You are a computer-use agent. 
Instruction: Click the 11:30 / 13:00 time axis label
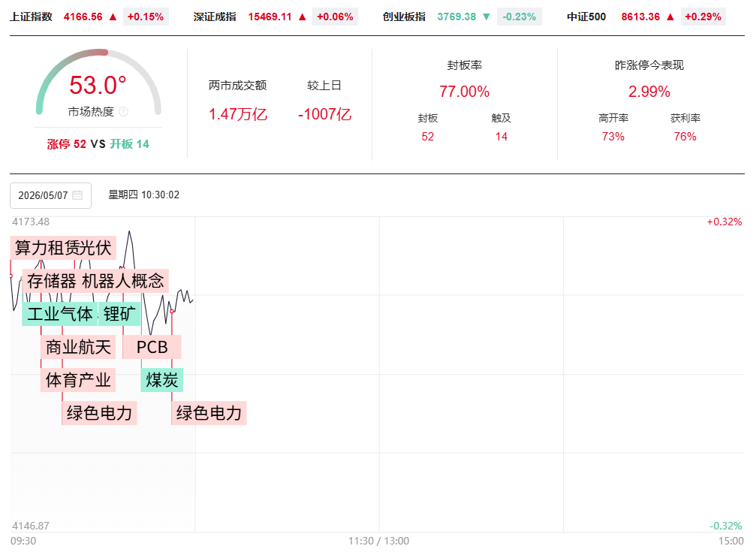coord(379,541)
